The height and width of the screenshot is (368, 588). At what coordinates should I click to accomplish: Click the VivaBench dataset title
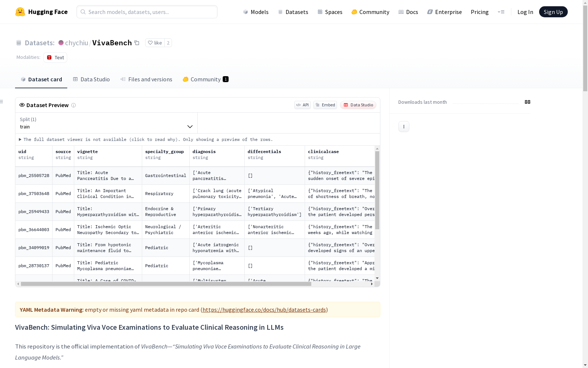tap(112, 43)
